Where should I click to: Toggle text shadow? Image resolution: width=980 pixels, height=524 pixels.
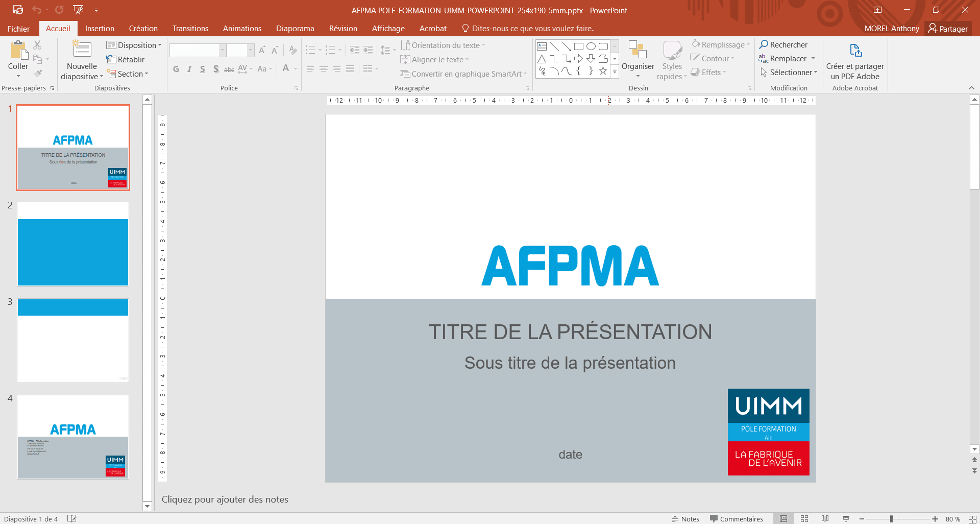(x=216, y=69)
